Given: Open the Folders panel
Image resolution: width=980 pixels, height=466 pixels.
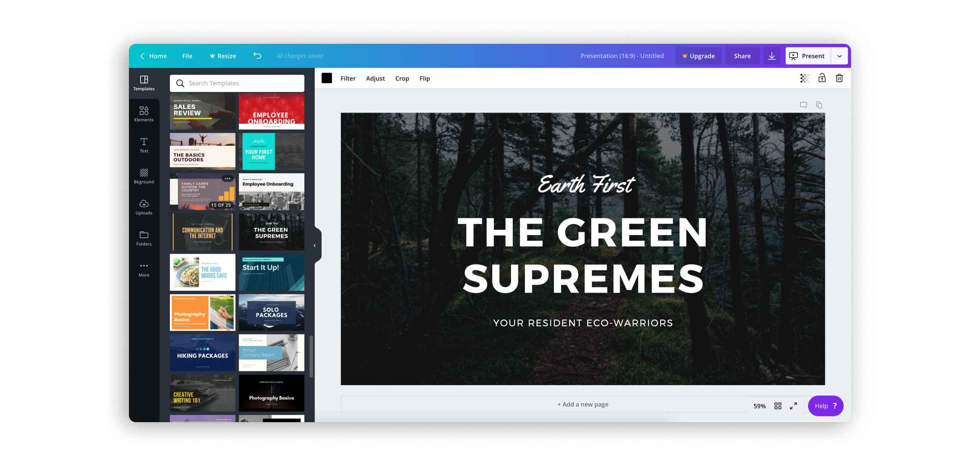Looking at the screenshot, I should pyautogui.click(x=144, y=238).
